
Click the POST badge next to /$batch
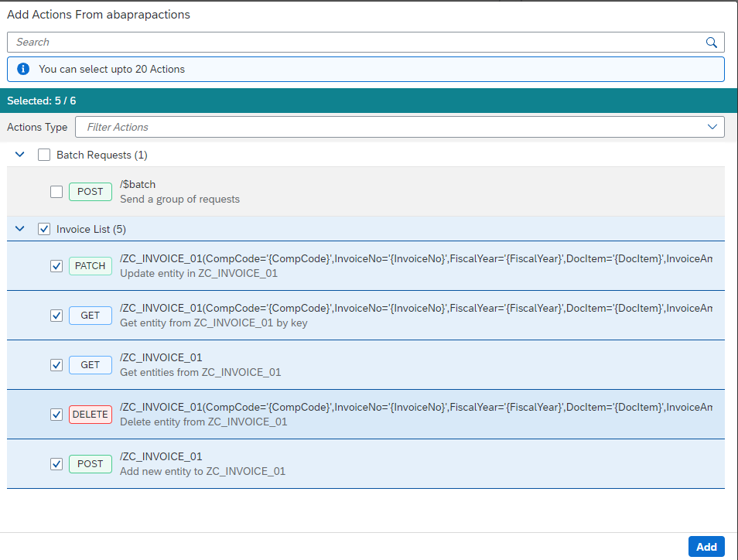pyautogui.click(x=90, y=191)
